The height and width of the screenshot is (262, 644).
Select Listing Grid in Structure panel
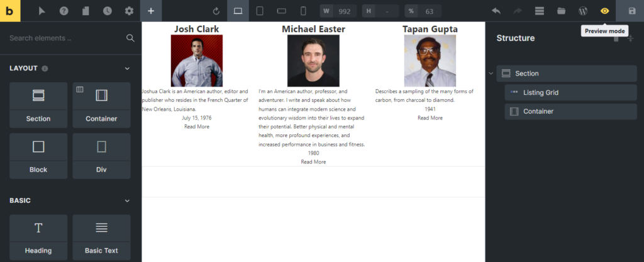click(570, 92)
